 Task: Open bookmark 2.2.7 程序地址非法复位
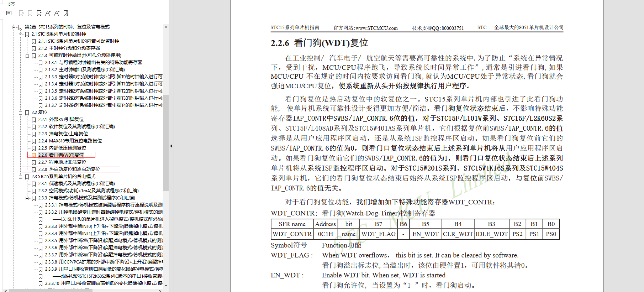(x=62, y=162)
